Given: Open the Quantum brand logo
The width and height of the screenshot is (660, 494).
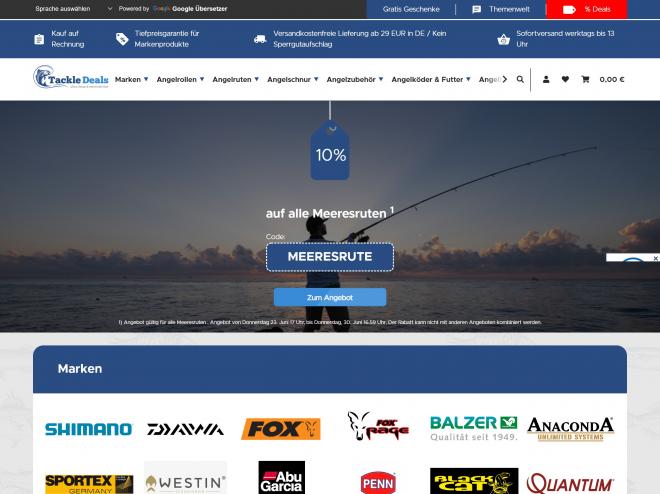Looking at the screenshot, I should tap(570, 483).
